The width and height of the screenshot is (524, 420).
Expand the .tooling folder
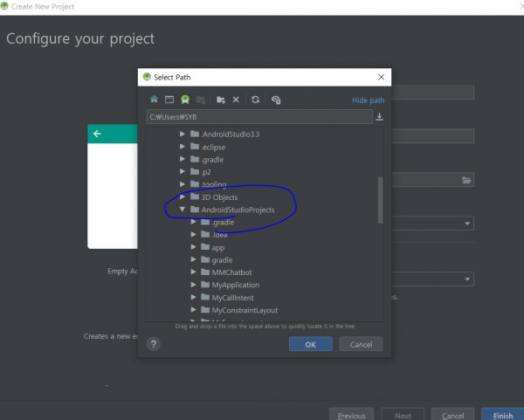coord(183,184)
